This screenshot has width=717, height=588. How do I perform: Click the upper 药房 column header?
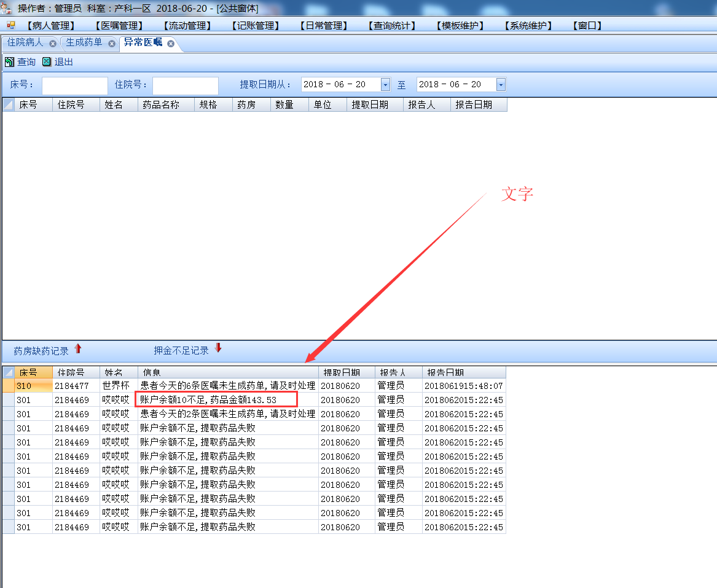click(x=251, y=104)
